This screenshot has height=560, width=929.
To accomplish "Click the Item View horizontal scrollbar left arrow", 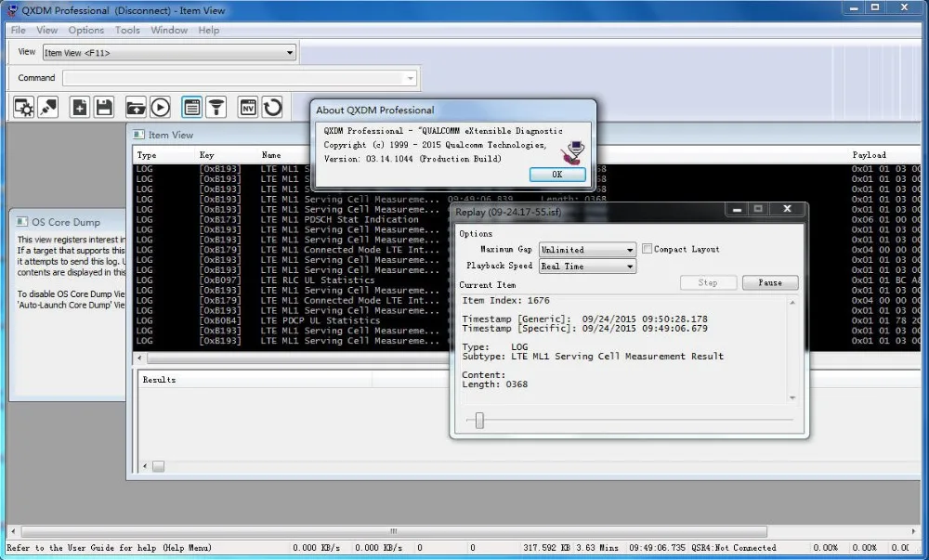I will click(x=140, y=358).
